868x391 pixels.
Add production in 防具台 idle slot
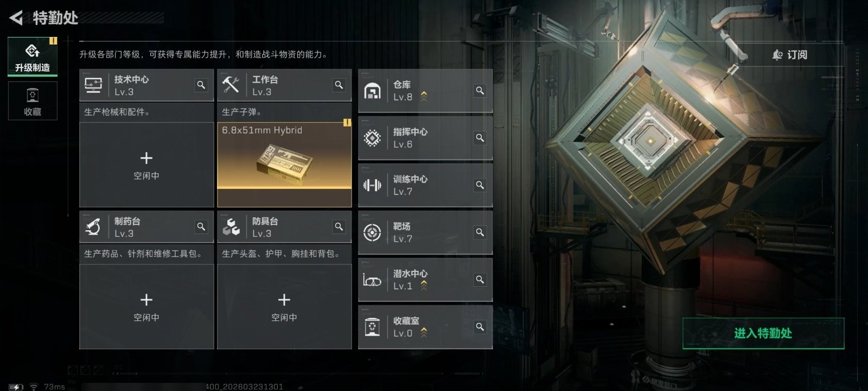click(x=284, y=306)
